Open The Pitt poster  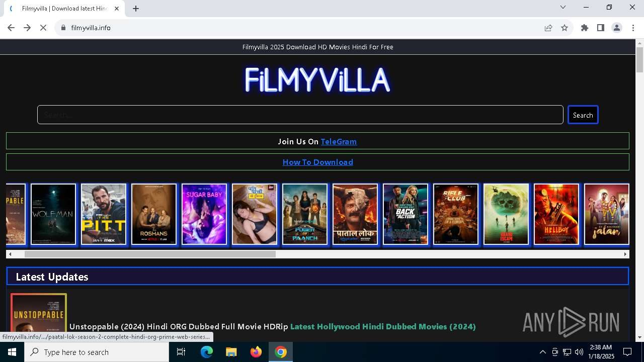[x=104, y=214]
